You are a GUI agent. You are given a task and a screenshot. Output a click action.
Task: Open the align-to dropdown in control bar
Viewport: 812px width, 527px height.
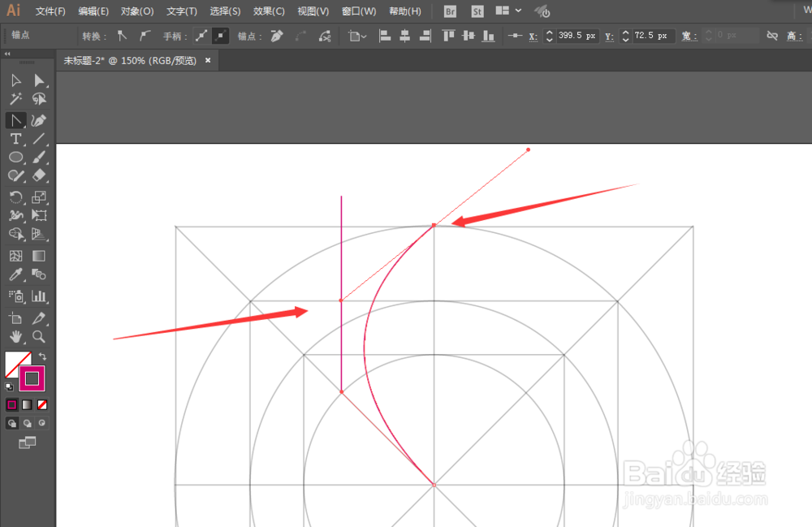coord(357,36)
